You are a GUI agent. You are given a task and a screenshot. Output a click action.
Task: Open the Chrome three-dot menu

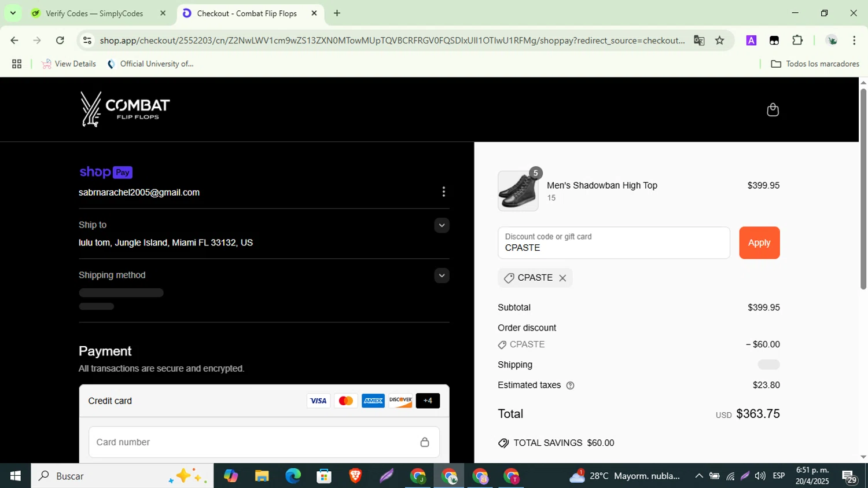(x=854, y=41)
